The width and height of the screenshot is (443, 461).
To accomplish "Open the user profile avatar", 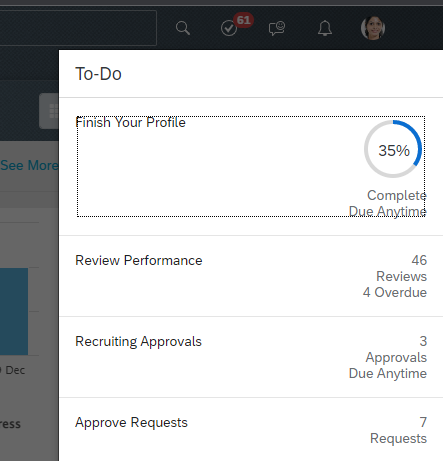I will pos(373,28).
